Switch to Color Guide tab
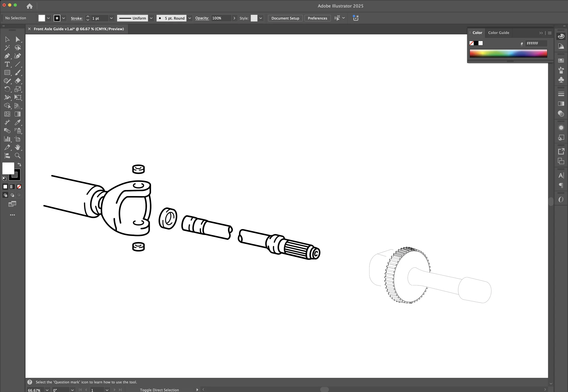Screen dimensions: 568x392 tap(499, 33)
